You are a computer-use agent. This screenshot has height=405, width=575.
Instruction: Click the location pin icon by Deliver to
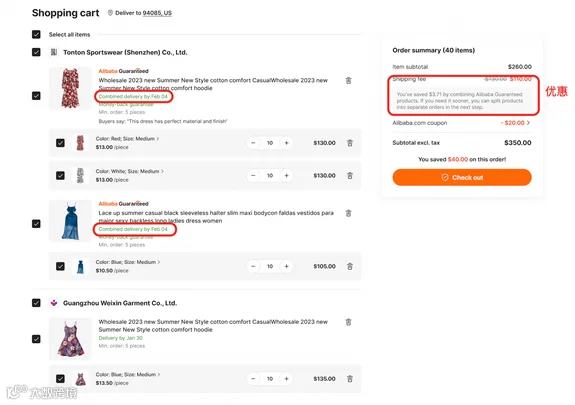[x=110, y=13]
